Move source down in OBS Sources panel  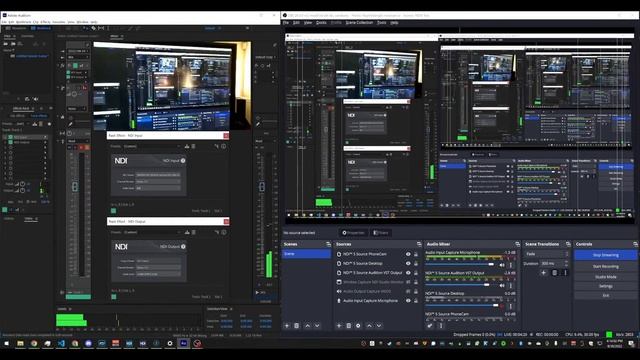tap(379, 326)
